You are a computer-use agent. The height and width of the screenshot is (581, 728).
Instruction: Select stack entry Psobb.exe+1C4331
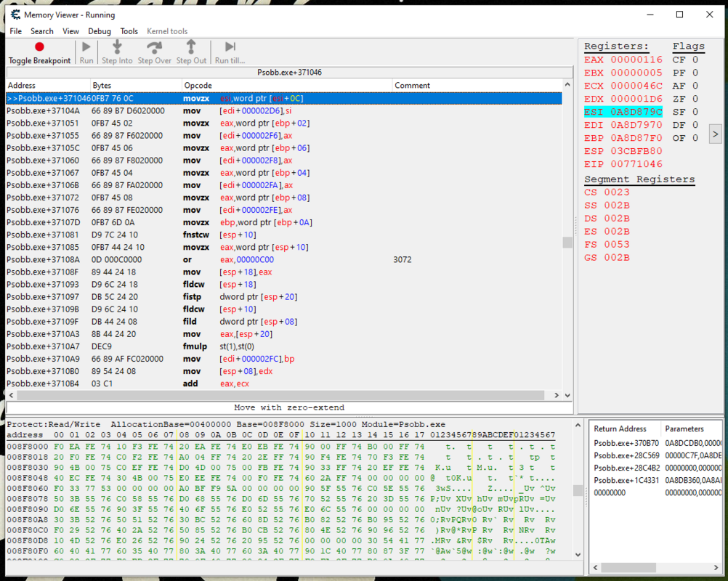coord(626,480)
